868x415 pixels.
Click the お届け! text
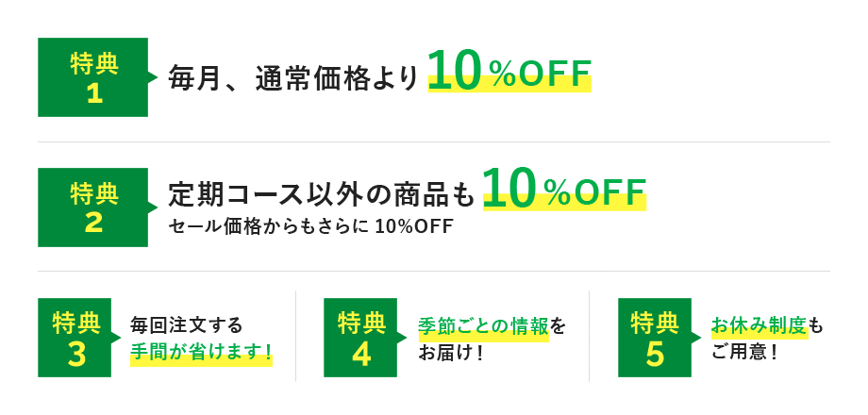click(451, 354)
